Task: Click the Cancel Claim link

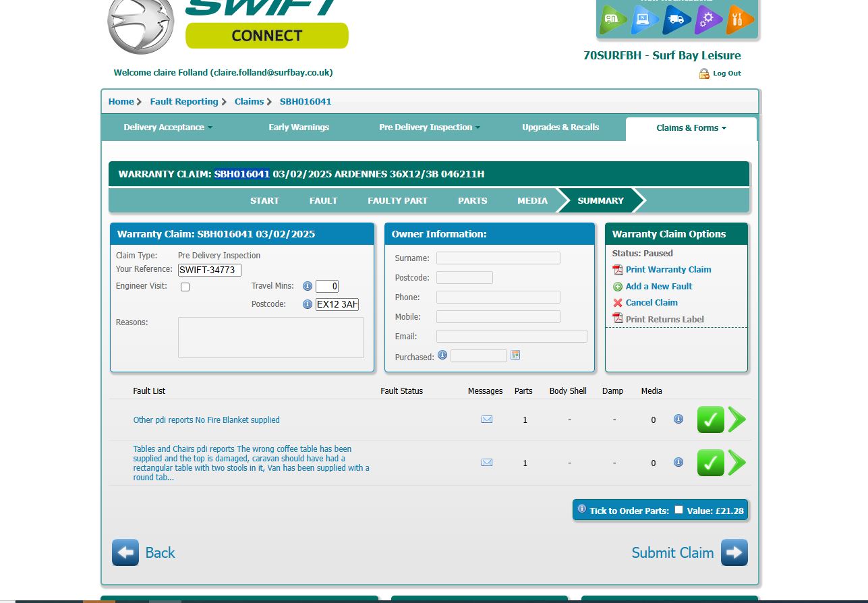Action: click(652, 303)
